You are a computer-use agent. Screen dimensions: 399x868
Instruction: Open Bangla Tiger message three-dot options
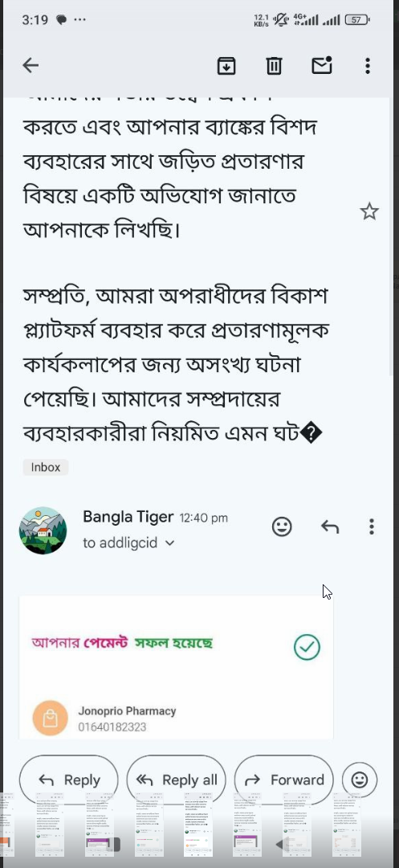(x=372, y=526)
